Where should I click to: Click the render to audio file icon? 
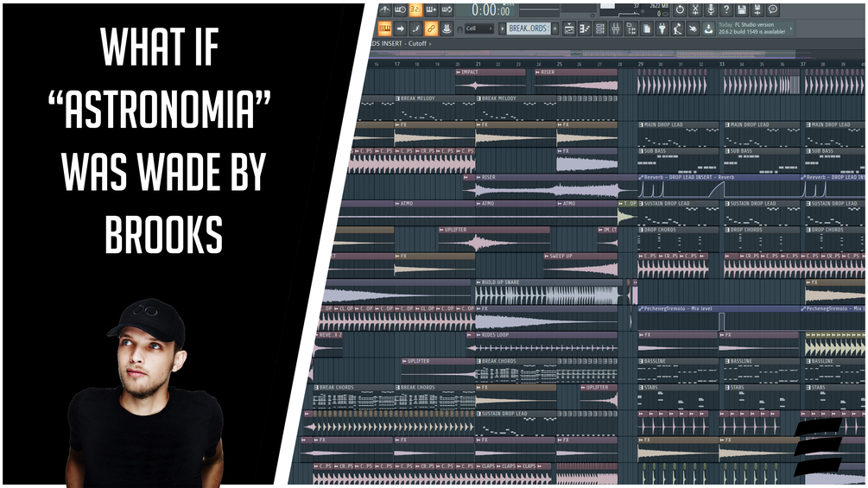pos(757,10)
